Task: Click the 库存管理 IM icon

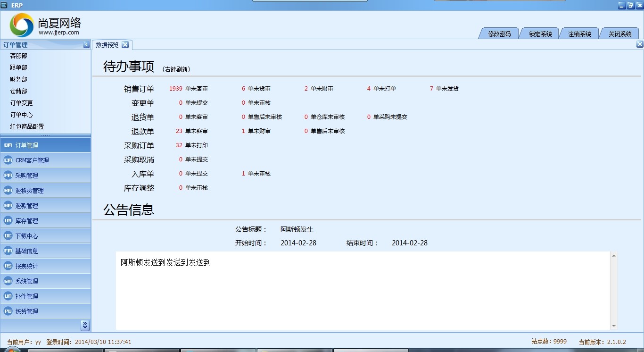Action: point(8,221)
